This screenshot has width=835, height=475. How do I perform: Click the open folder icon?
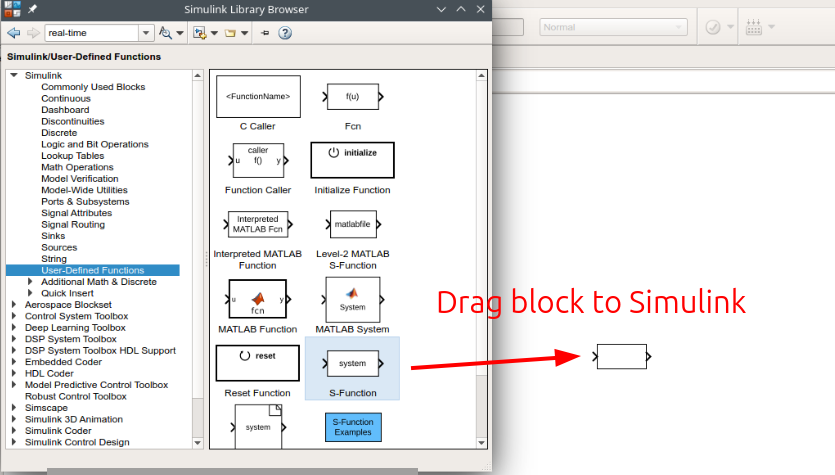tap(230, 33)
